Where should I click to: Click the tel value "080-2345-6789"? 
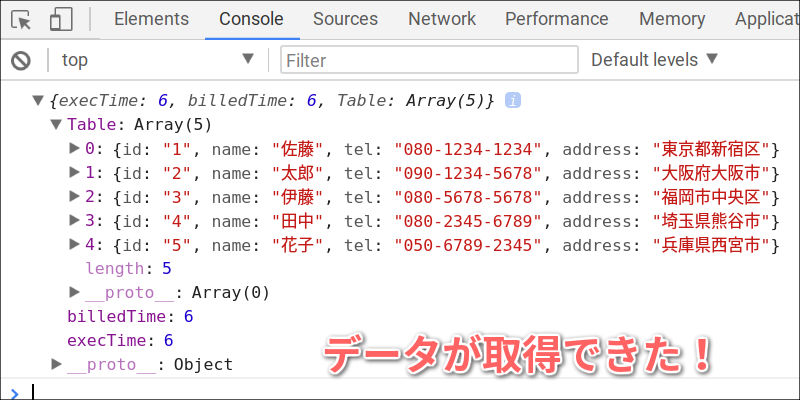pyautogui.click(x=467, y=221)
